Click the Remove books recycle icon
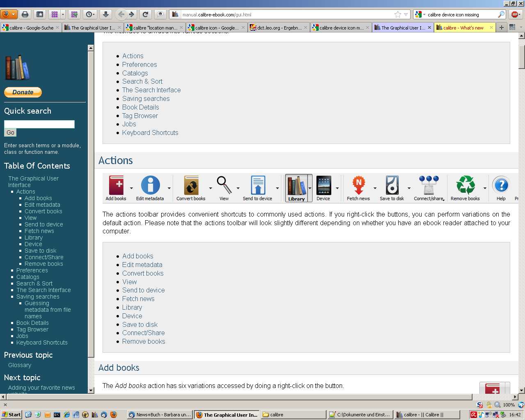The height and width of the screenshot is (420, 525). point(466,185)
